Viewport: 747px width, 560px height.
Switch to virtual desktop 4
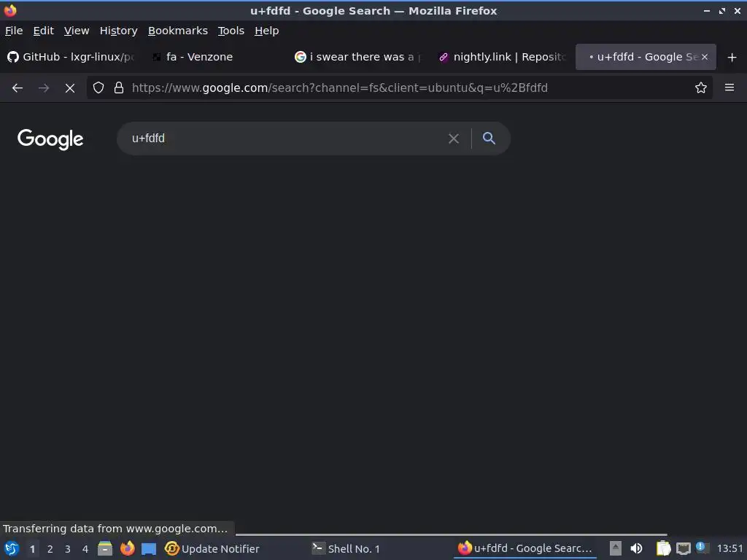coord(85,549)
